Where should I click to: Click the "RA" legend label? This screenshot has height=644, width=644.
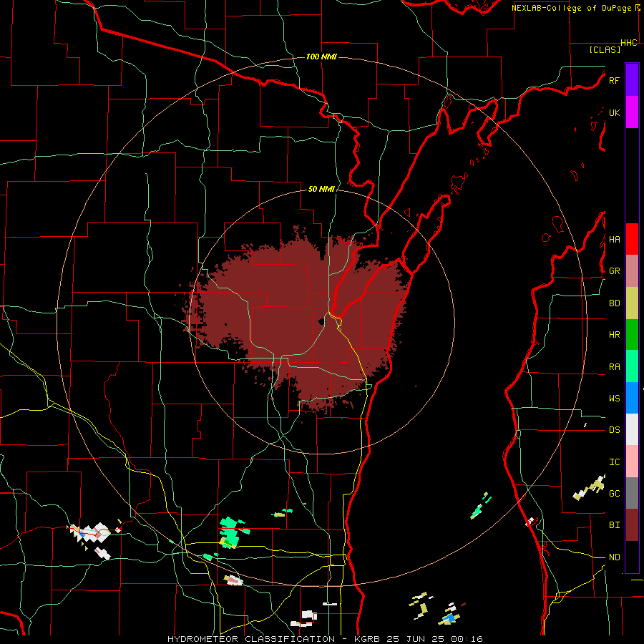point(614,367)
